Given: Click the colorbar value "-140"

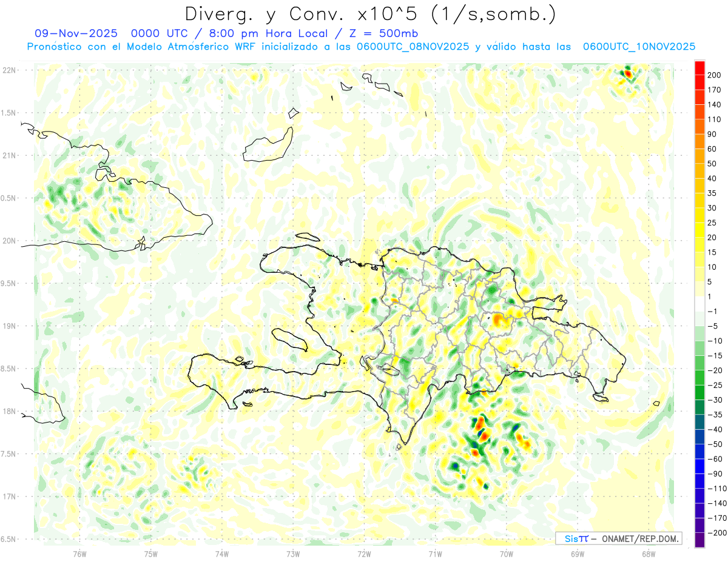Looking at the screenshot, I should click(718, 503).
